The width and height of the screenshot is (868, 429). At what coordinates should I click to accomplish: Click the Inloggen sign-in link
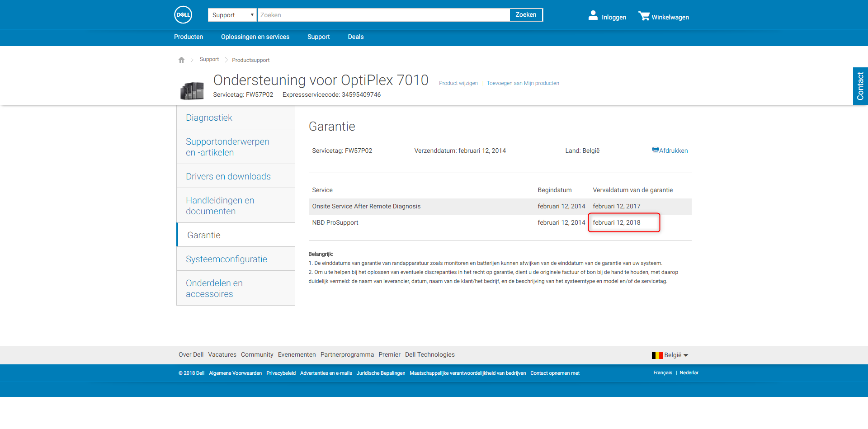click(614, 17)
